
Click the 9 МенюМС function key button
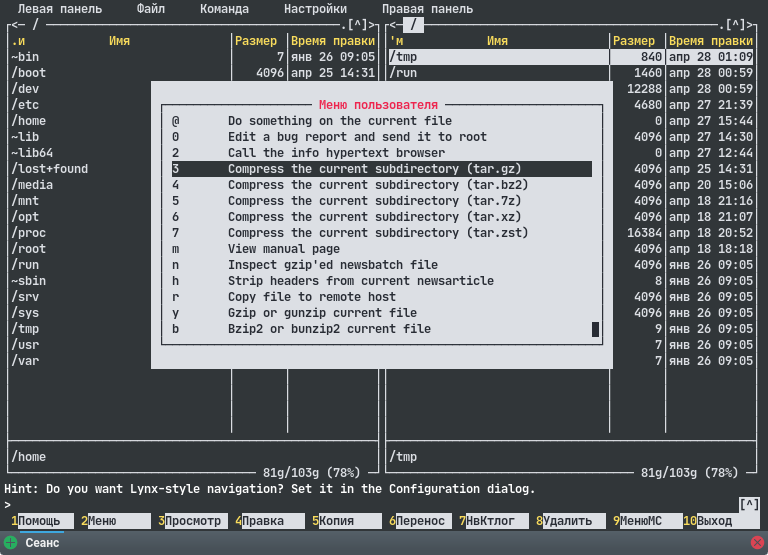pos(648,521)
